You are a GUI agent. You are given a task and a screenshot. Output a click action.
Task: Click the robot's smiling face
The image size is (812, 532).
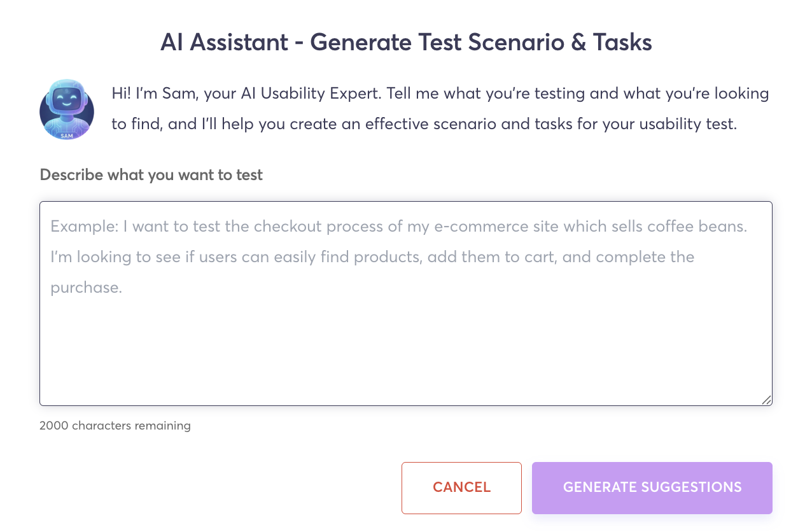coord(67,100)
